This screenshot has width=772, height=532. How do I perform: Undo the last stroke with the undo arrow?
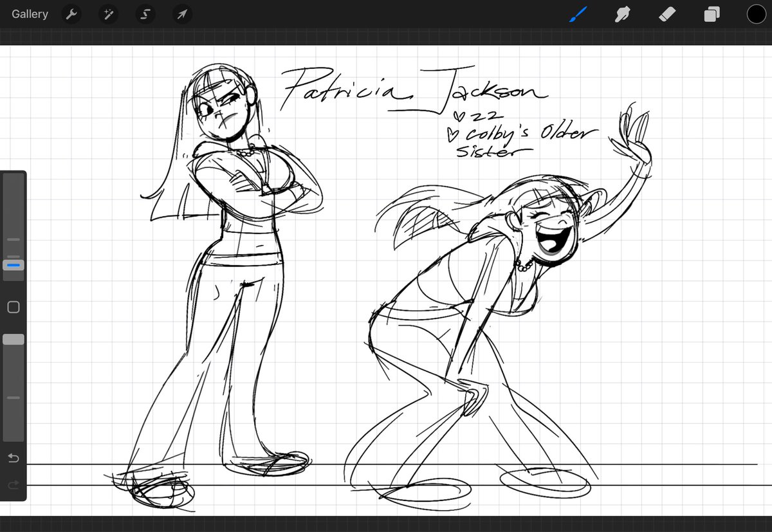pyautogui.click(x=13, y=458)
